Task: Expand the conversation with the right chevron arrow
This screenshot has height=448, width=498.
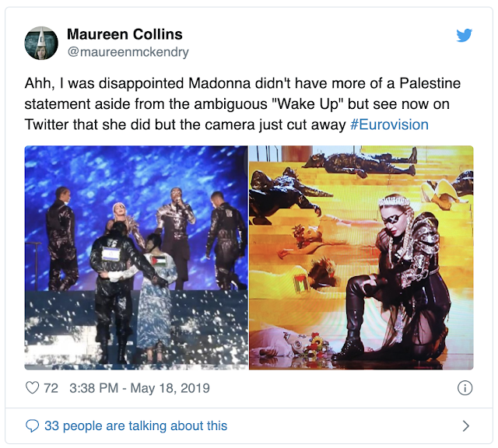Action: 465,425
